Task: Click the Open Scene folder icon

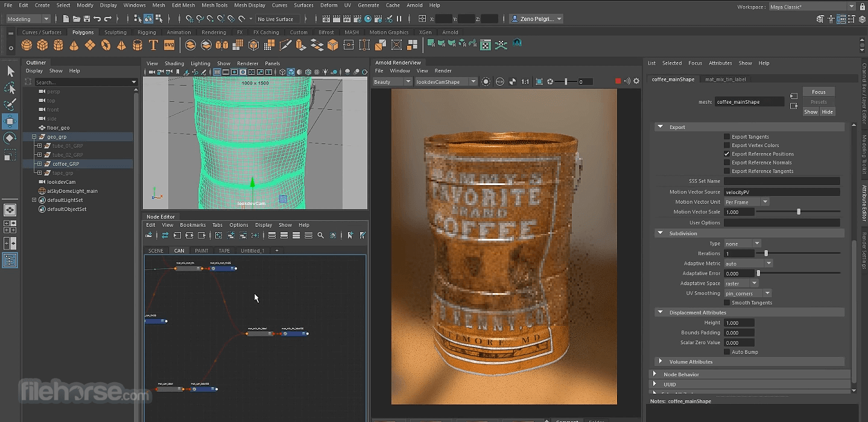Action: point(77,19)
